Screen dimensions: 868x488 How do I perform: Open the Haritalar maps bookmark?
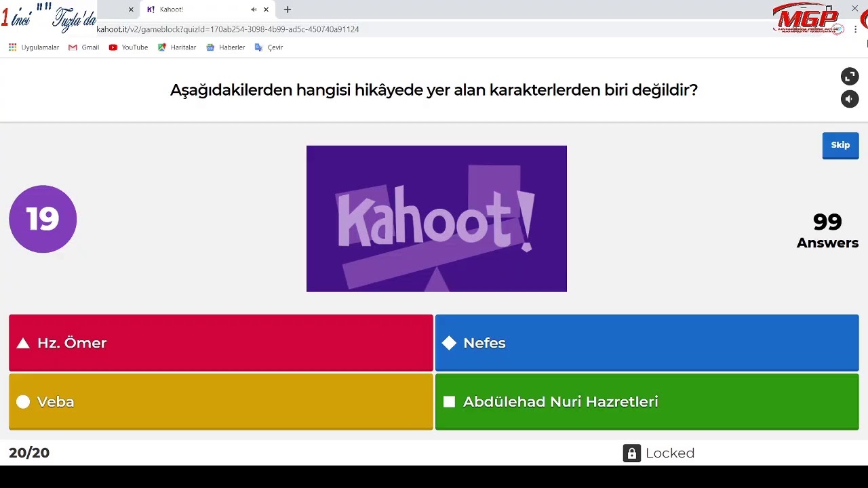(x=177, y=47)
